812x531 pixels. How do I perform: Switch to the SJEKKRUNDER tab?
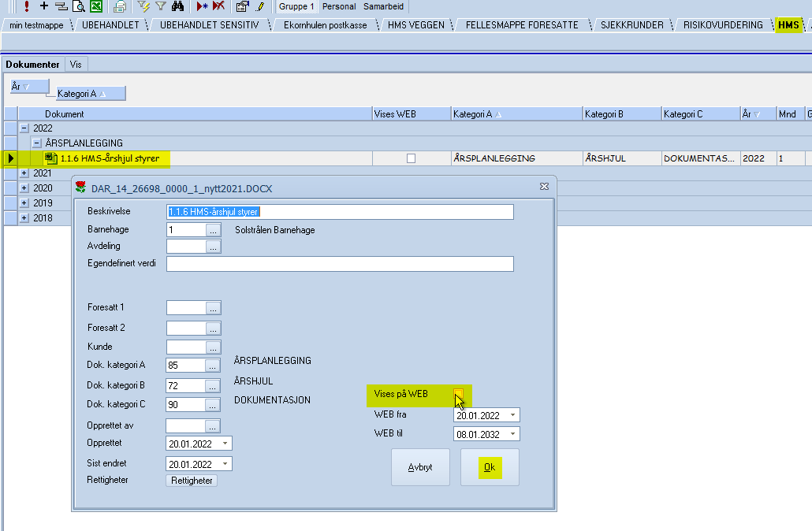(631, 25)
